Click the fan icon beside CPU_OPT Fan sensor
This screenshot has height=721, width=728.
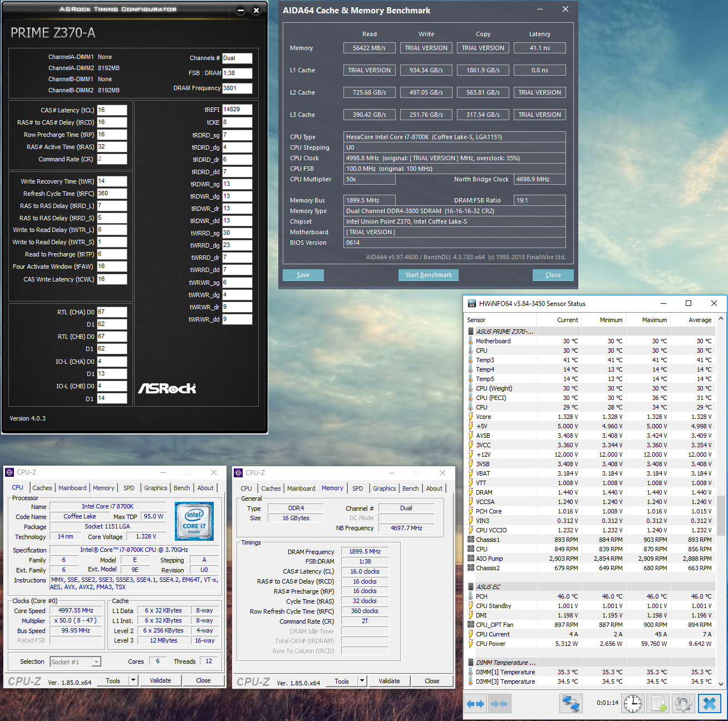click(x=471, y=625)
